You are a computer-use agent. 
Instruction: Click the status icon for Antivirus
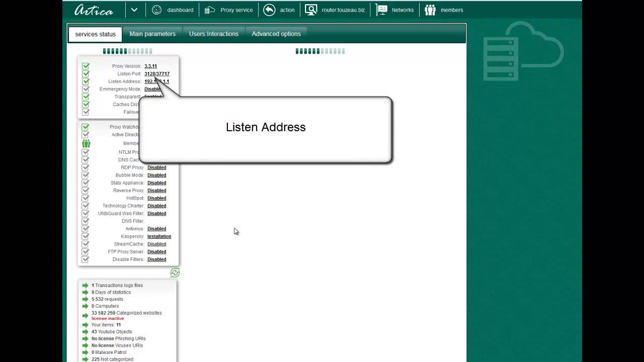click(86, 229)
